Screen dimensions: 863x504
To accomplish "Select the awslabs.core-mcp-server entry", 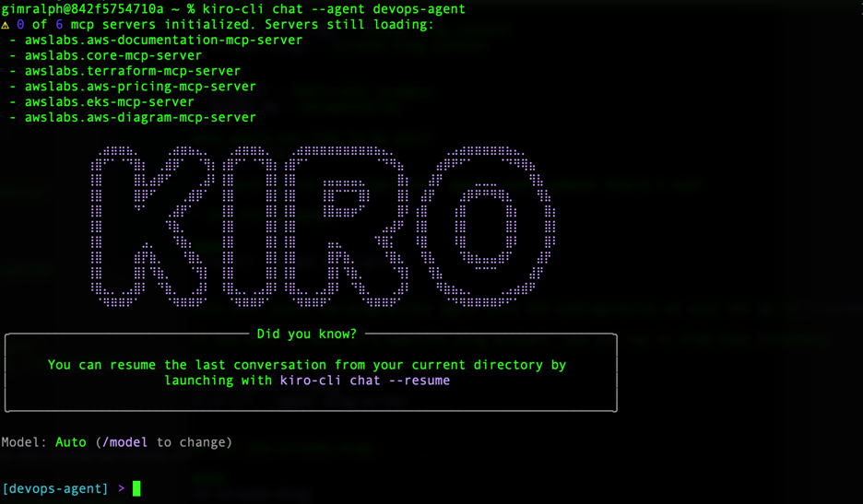I will click(112, 55).
